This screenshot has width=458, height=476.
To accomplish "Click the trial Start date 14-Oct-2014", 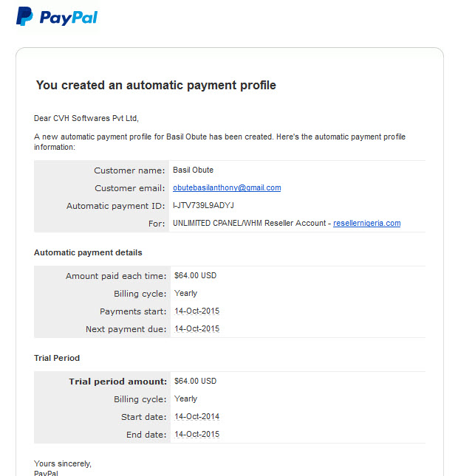I will (197, 417).
